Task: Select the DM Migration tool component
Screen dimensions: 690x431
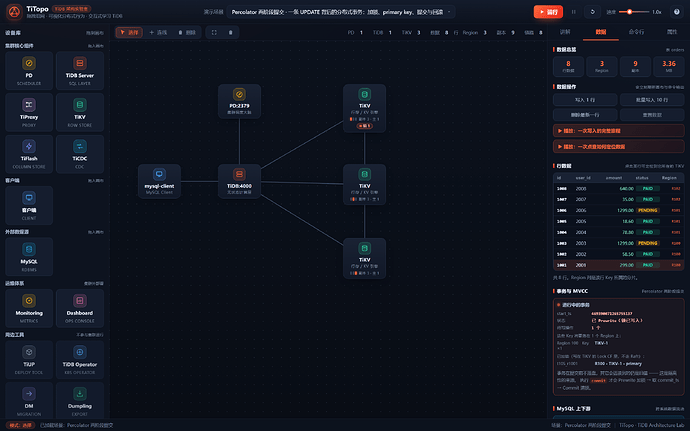Action: [x=29, y=401]
